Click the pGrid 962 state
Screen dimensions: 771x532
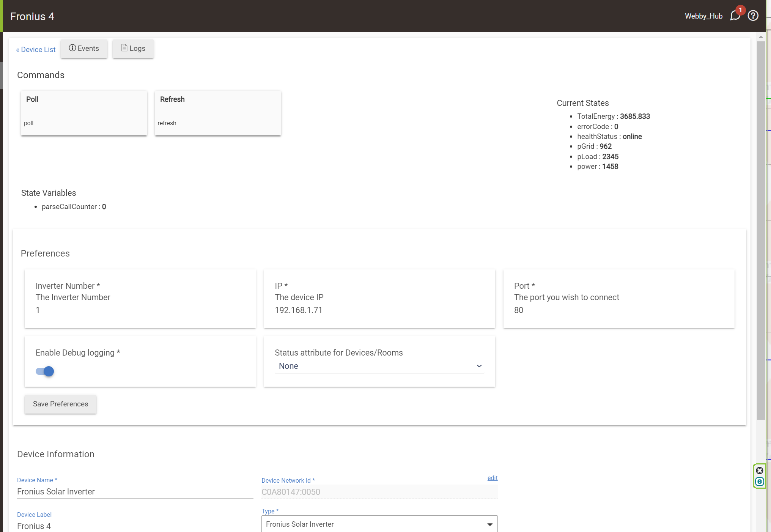(x=594, y=146)
